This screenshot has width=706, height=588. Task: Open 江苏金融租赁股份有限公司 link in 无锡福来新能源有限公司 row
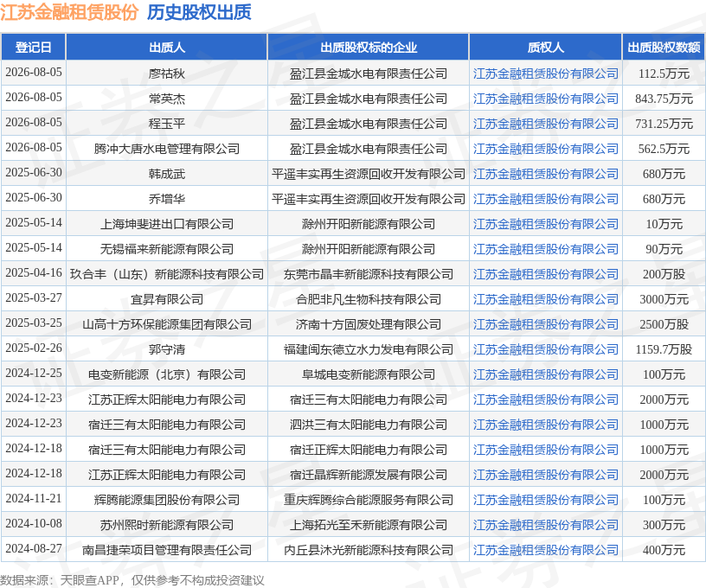(546, 249)
